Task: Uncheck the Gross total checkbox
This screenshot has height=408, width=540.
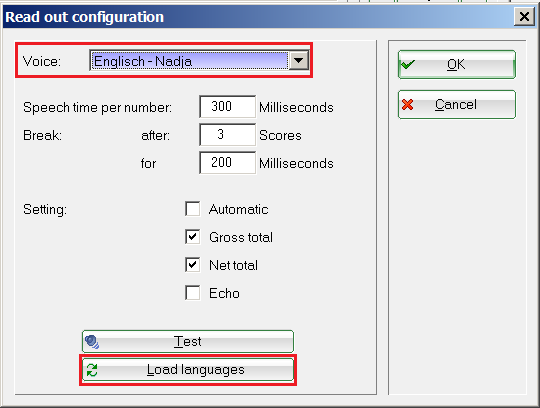Action: [x=193, y=237]
